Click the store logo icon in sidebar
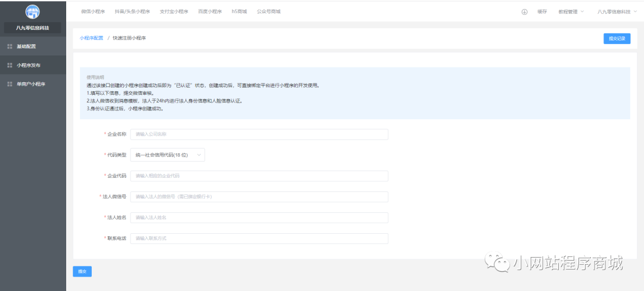Viewport: 644px width, 291px height. click(x=32, y=11)
